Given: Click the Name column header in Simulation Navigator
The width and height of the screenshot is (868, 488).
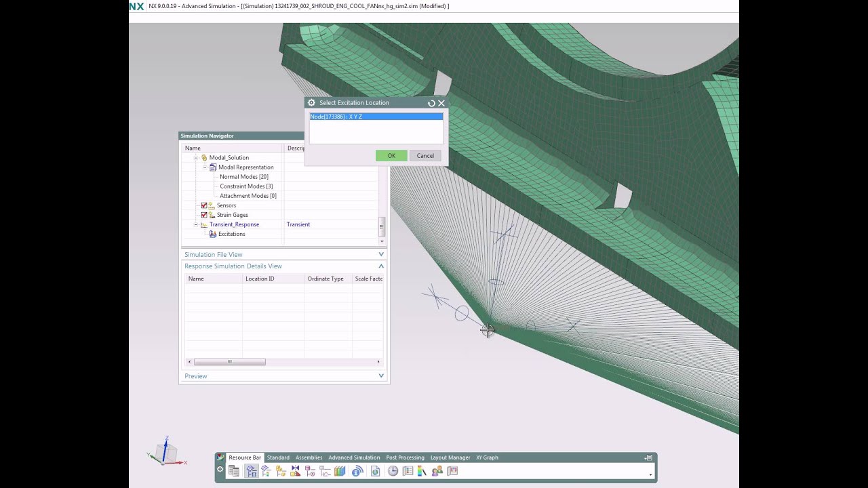Looking at the screenshot, I should [x=233, y=148].
